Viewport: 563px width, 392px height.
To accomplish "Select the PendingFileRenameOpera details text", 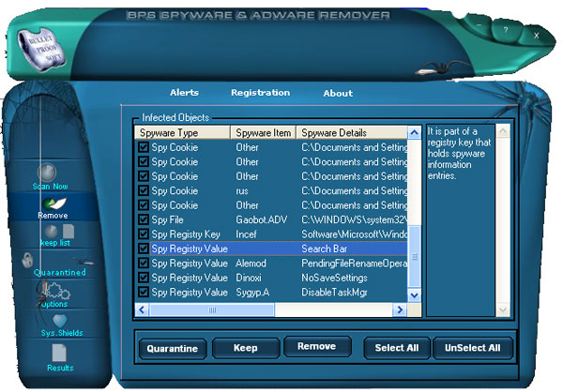I will [355, 264].
